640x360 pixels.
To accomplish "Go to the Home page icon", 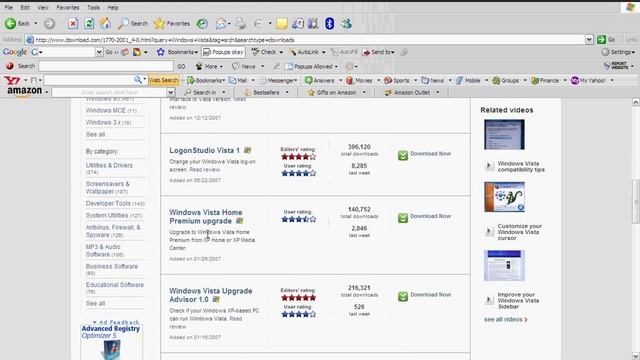I will (105, 24).
